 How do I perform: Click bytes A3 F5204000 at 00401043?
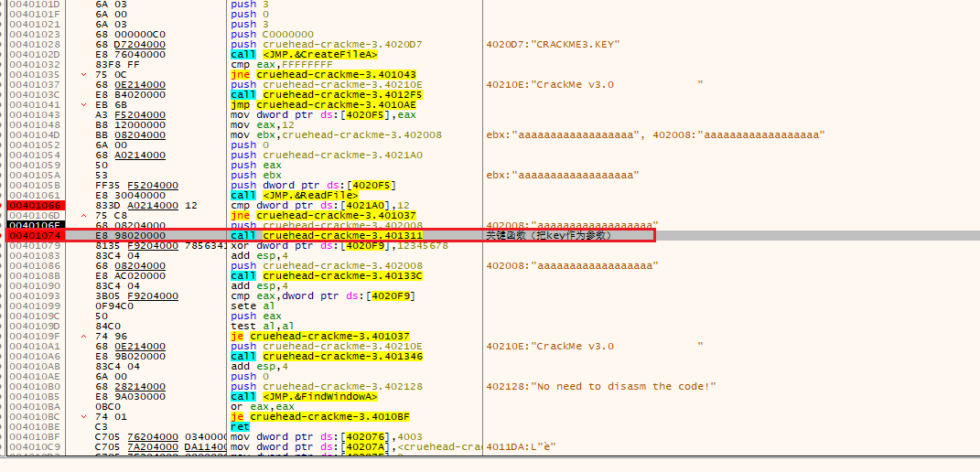point(130,115)
